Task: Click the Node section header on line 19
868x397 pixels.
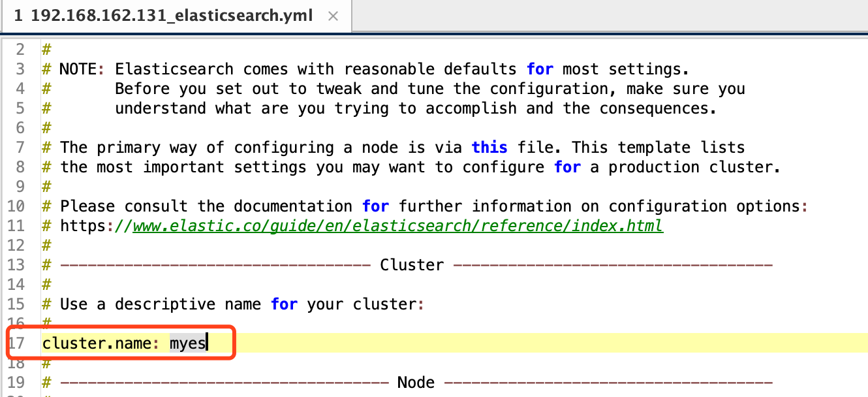Action: 416,382
